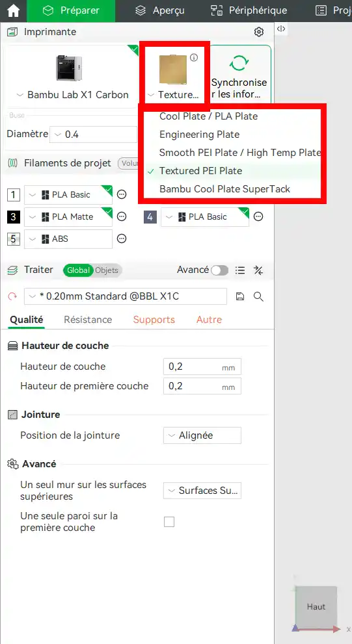Click the Hauteur de couche input field
This screenshot has width=352, height=644.
[x=202, y=367]
